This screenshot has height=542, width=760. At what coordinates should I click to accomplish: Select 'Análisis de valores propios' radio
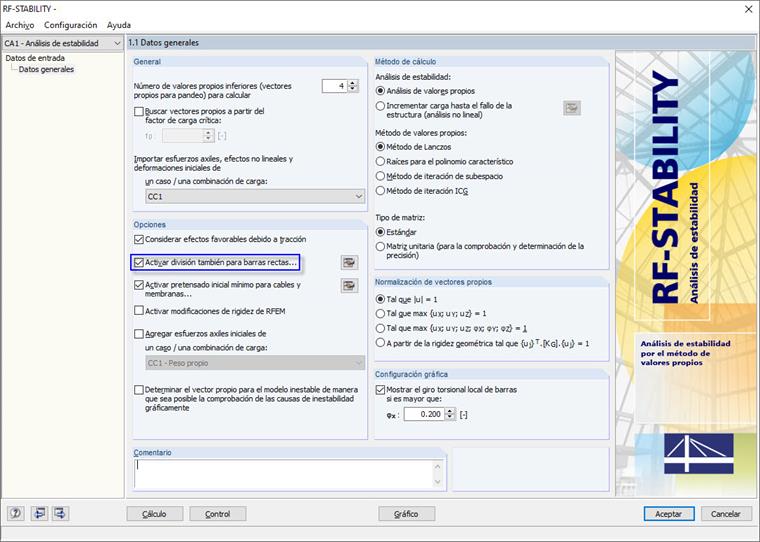pos(380,91)
